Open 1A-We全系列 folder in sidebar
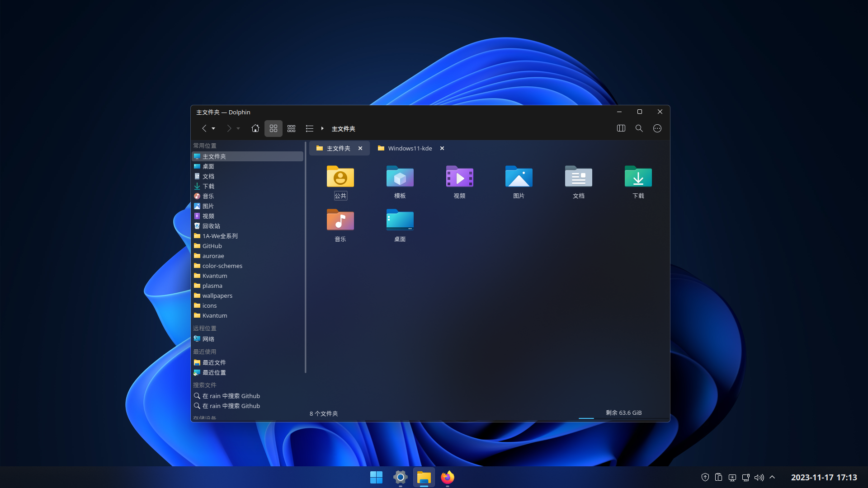The image size is (868, 488). click(x=247, y=236)
